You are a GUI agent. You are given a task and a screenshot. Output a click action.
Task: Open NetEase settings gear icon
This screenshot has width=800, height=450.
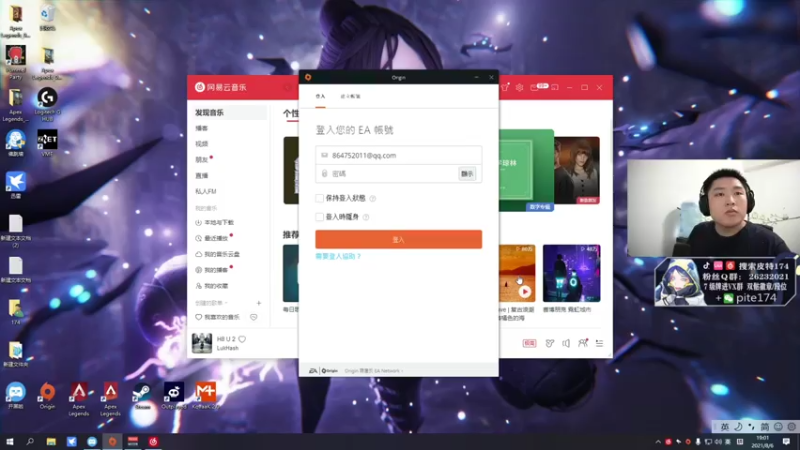point(519,87)
